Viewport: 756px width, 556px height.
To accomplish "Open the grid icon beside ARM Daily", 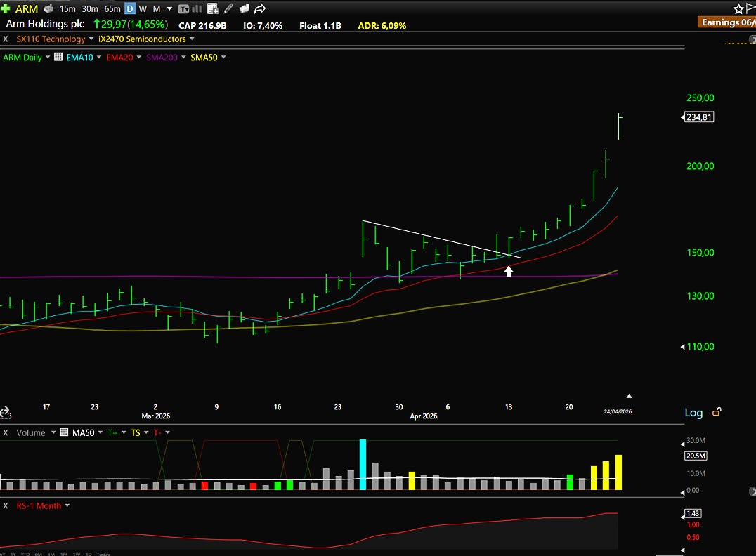I will click(x=58, y=57).
